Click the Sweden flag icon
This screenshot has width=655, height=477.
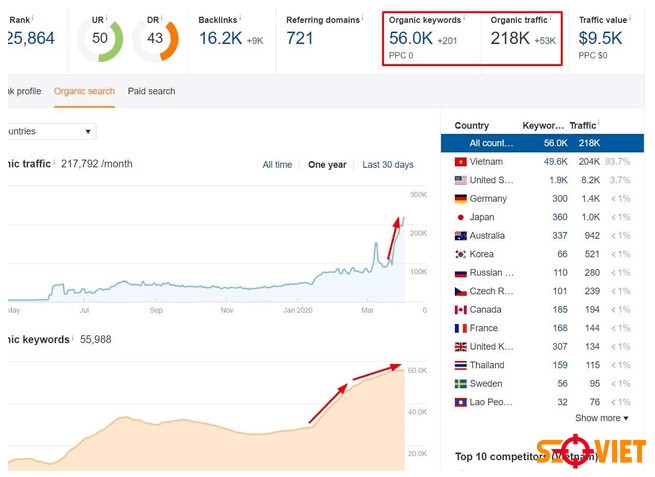pos(460,383)
